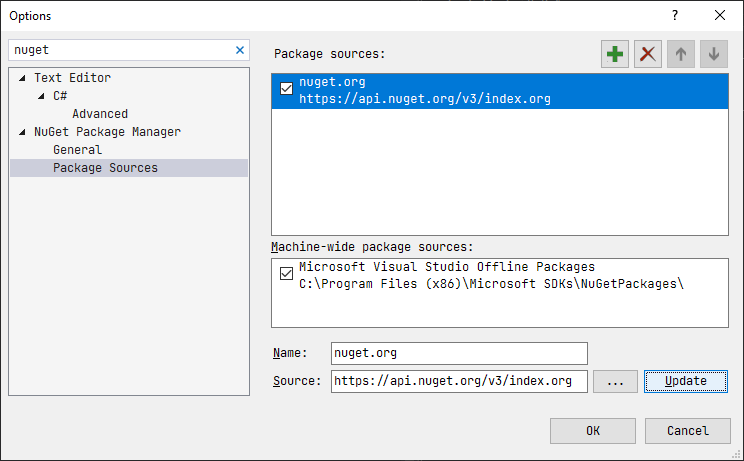
Task: Open the Advanced C# settings page
Action: pos(100,114)
